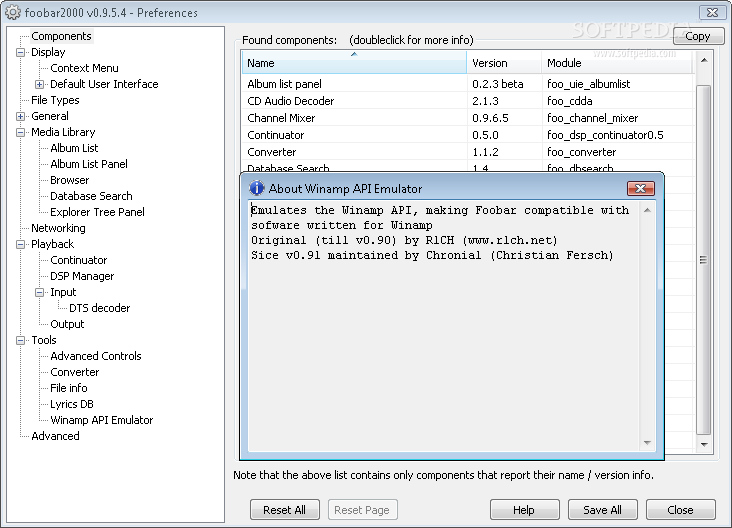Click the Reset All button
Screen dimensions: 732x528
tap(285, 510)
